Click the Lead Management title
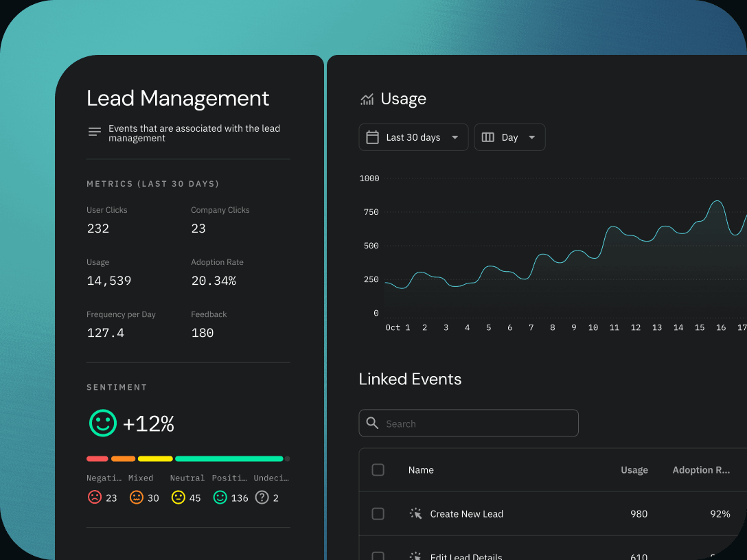 178,99
